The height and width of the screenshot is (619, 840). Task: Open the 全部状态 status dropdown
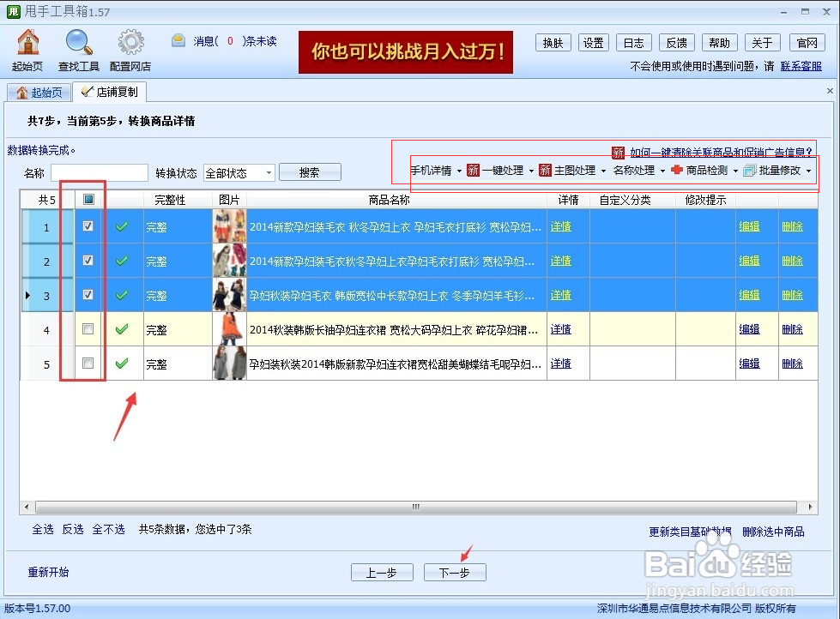point(239,173)
